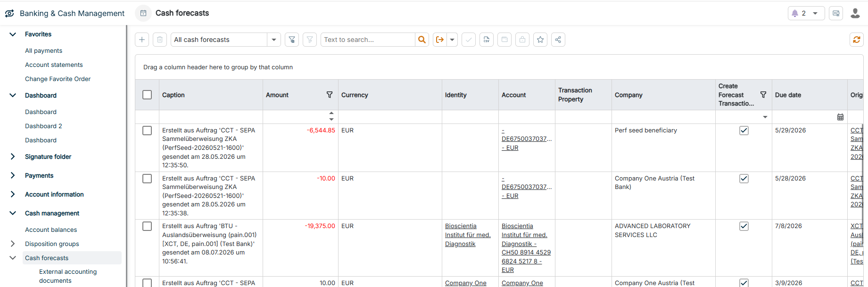This screenshot has width=868, height=287.
Task: Click the orange search magnifier icon
Action: click(422, 40)
